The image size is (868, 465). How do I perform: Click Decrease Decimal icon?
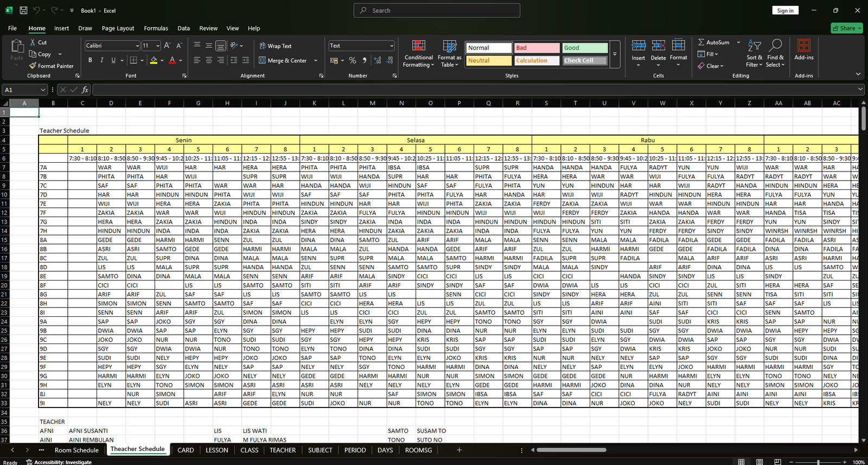(390, 60)
